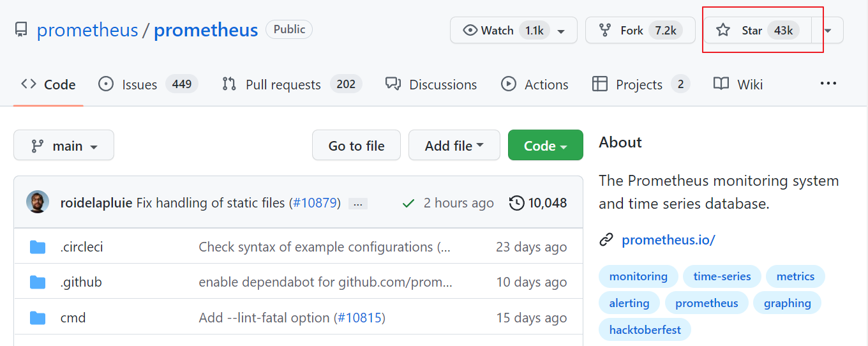This screenshot has width=868, height=346.
Task: Click the repository book icon beside prometheus
Action: point(21,30)
